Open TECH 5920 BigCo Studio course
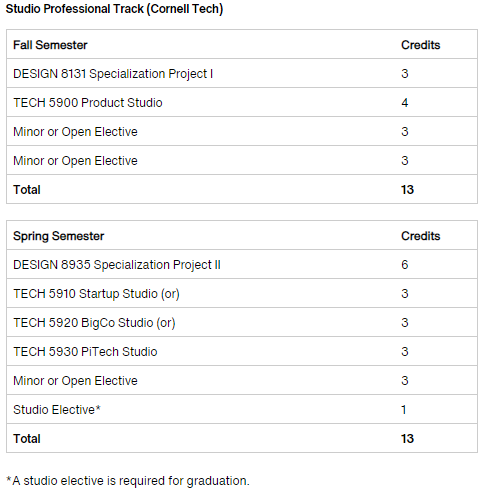Screen dimensions: 483x488 point(94,323)
